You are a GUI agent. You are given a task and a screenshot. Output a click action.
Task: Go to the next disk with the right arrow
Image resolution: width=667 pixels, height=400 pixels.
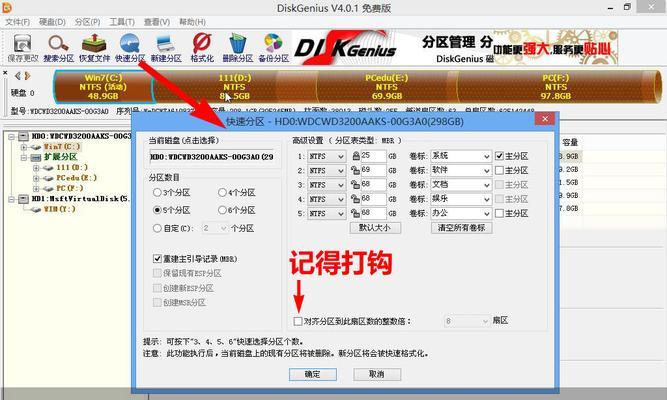pyautogui.click(x=28, y=76)
